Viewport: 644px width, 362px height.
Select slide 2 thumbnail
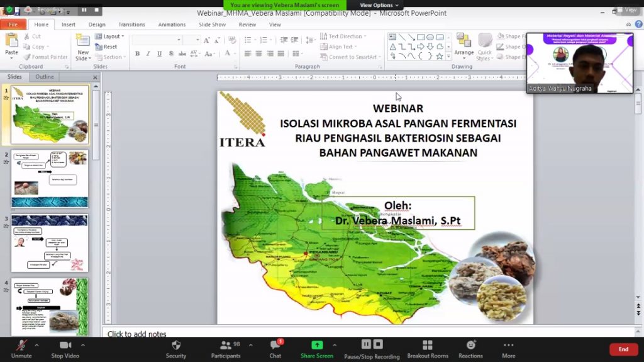tap(50, 179)
